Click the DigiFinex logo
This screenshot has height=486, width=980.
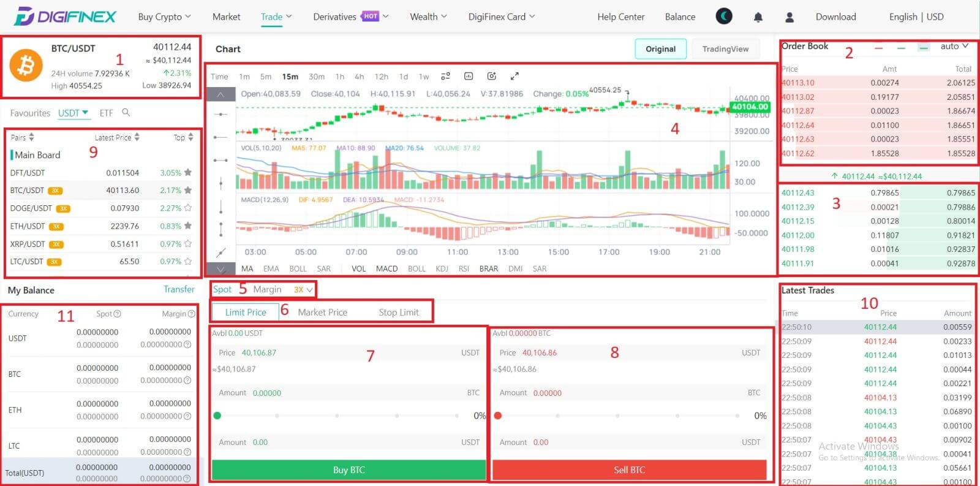[65, 17]
